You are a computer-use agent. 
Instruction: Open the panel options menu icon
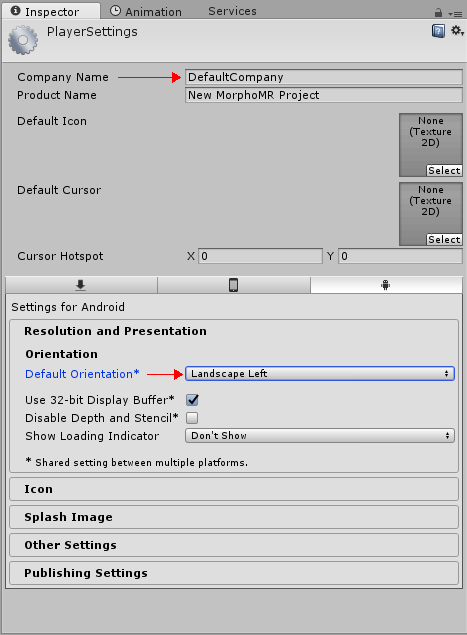456,14
